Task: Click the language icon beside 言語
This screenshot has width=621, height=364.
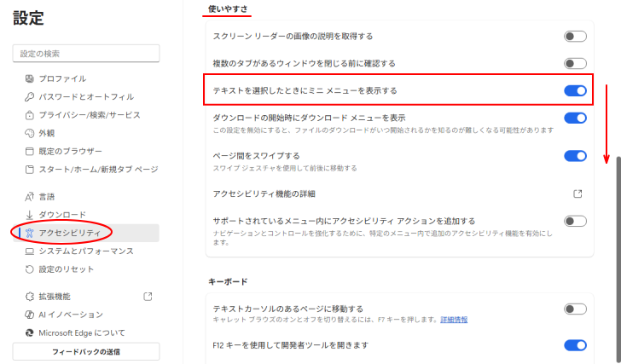Action: click(29, 197)
